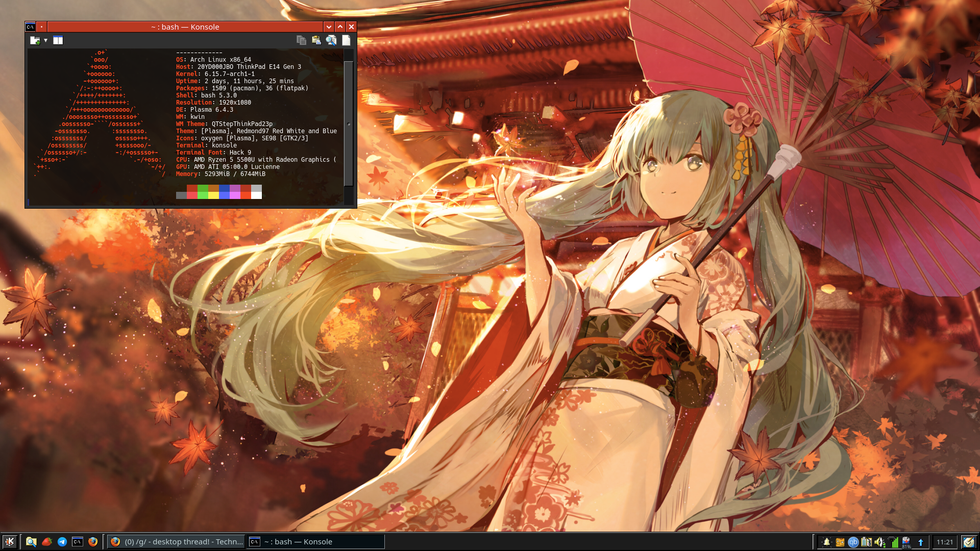Click the 'Shell: bash 5.3.0' line
Viewport: 980px width, 551px height.
click(x=206, y=95)
